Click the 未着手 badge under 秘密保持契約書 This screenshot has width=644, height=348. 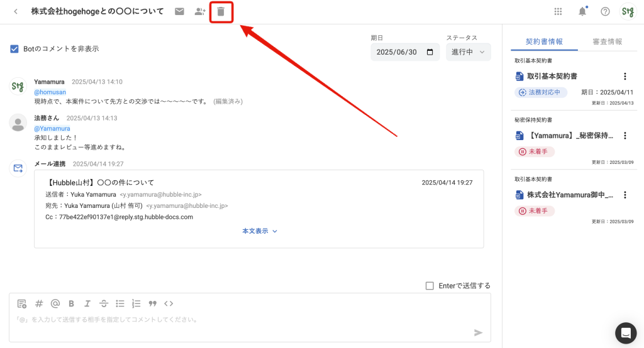click(535, 151)
